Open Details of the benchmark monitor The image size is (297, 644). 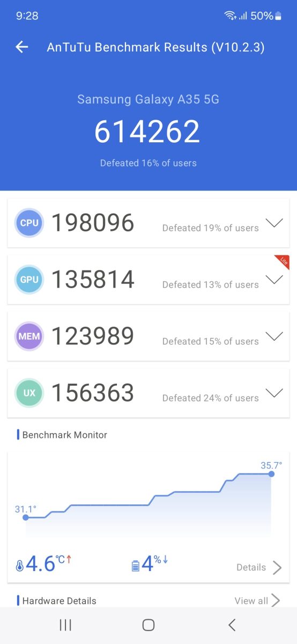point(259,567)
